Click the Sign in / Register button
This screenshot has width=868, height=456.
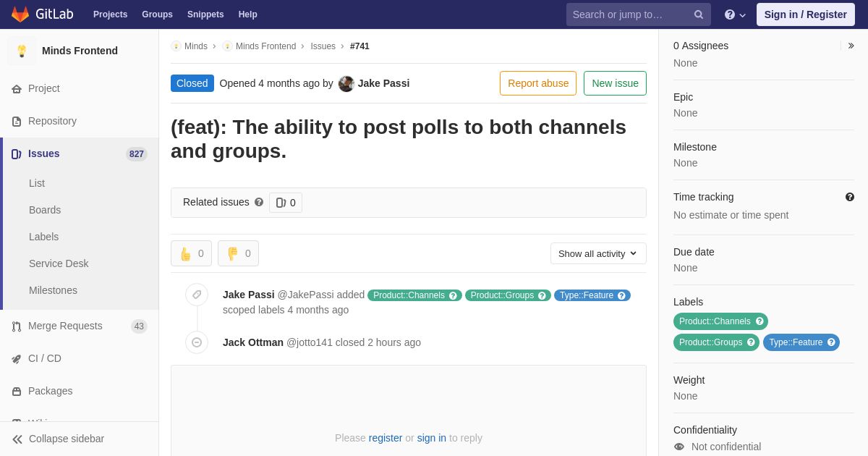pyautogui.click(x=806, y=14)
